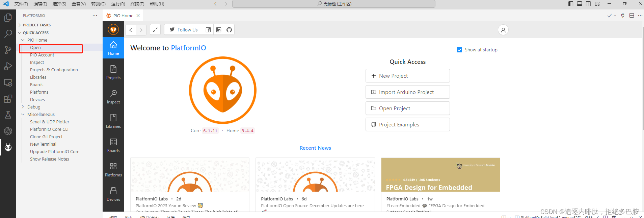Open the Search view in activity bar
Viewport: 644px width, 218px height.
click(x=8, y=34)
